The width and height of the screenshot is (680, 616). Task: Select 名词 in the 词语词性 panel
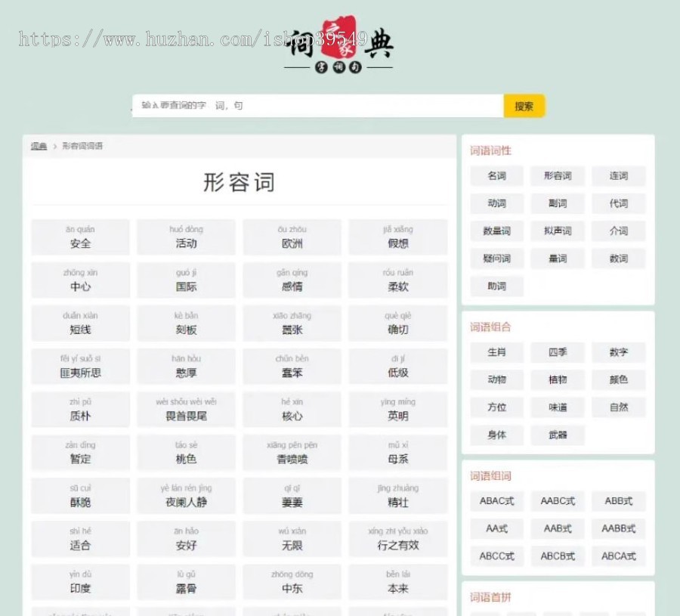[x=496, y=175]
